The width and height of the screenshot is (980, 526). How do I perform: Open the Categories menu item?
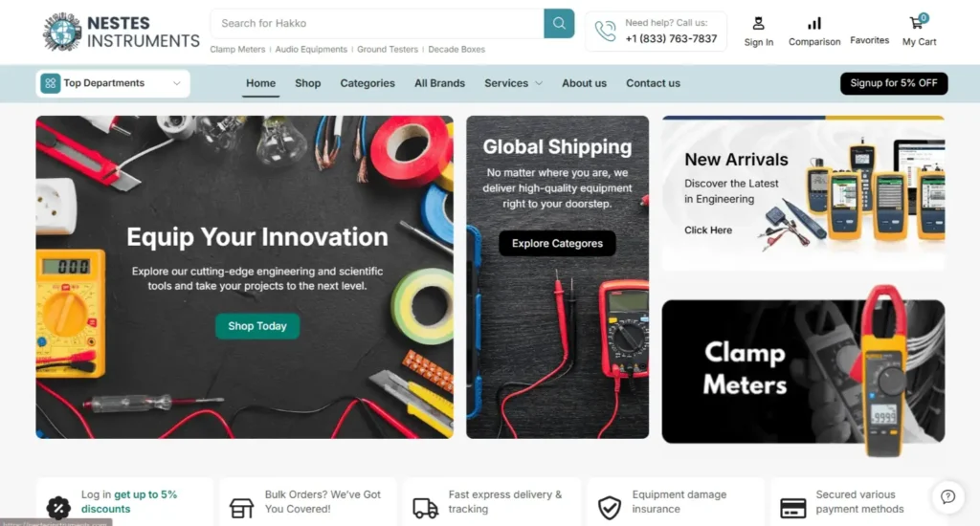[x=367, y=83]
